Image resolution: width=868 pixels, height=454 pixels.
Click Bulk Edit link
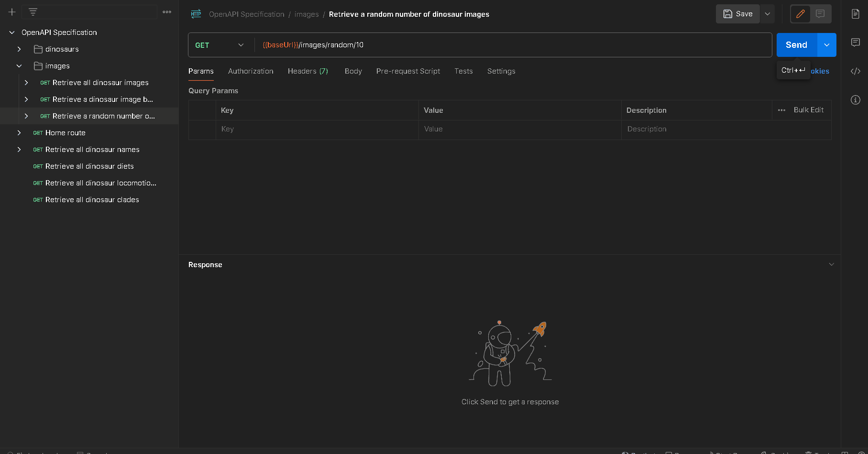point(808,110)
